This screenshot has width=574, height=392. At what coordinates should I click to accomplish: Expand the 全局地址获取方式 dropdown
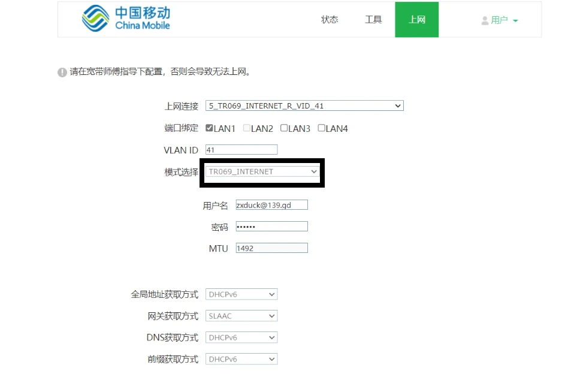coord(241,294)
